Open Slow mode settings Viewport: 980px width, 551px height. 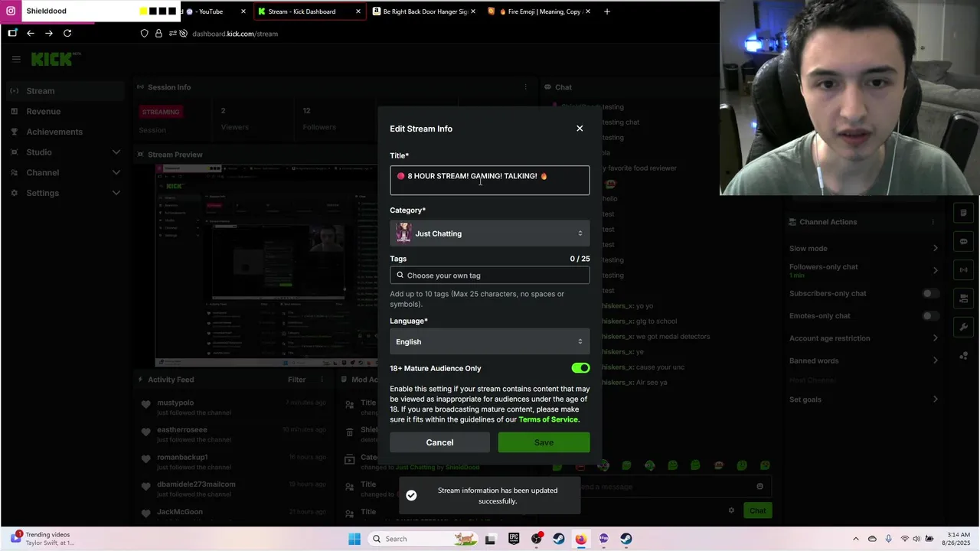(x=864, y=249)
